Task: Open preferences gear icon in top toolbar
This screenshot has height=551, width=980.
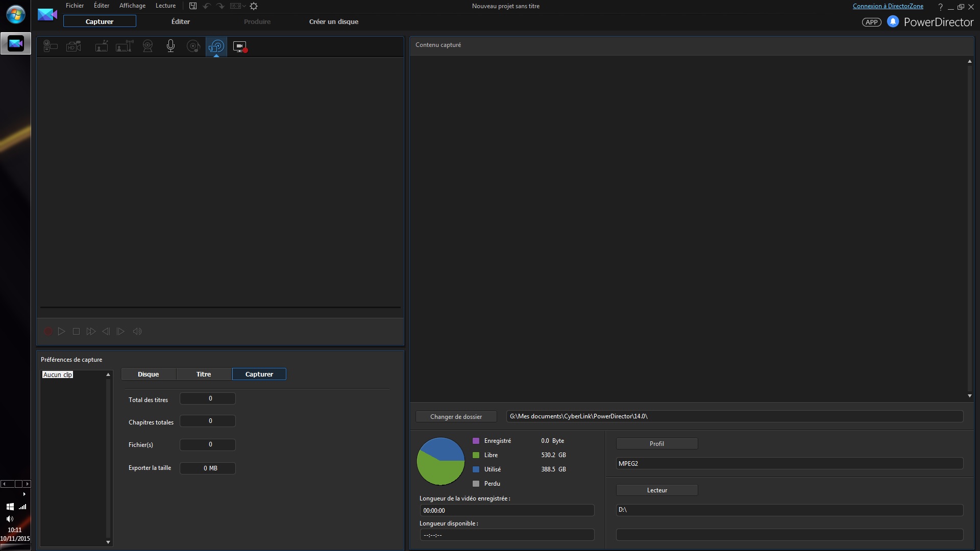Action: click(x=254, y=6)
